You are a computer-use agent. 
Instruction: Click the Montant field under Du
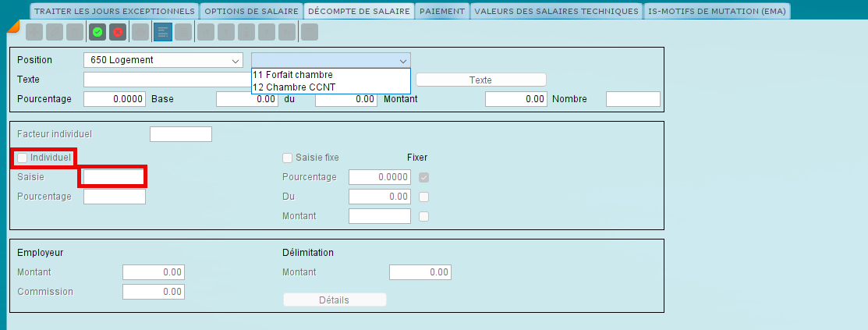click(x=380, y=216)
